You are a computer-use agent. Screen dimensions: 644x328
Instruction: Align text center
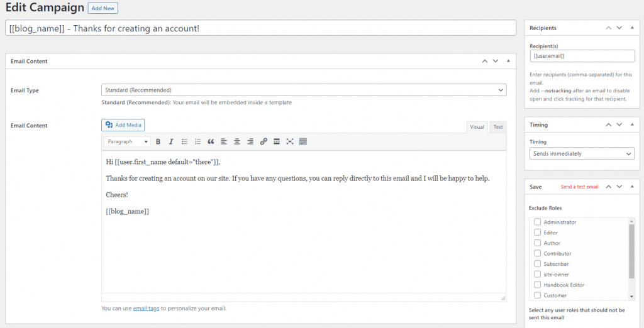[x=237, y=141]
